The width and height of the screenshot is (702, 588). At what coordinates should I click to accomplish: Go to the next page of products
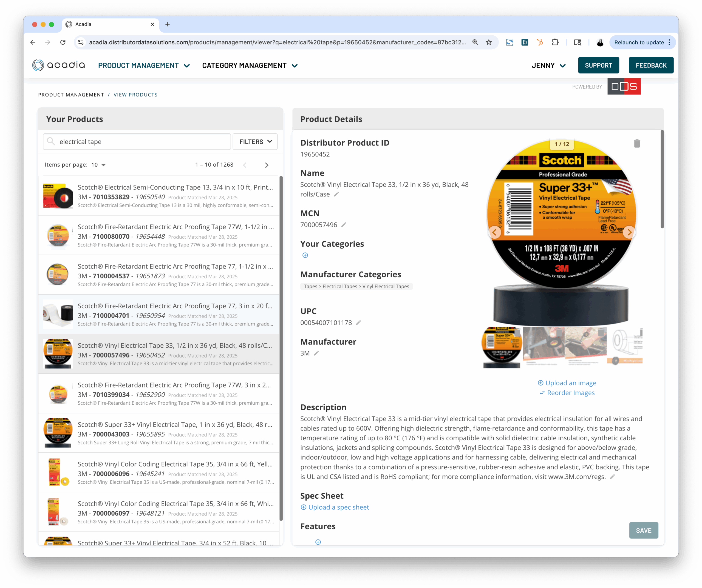click(267, 165)
